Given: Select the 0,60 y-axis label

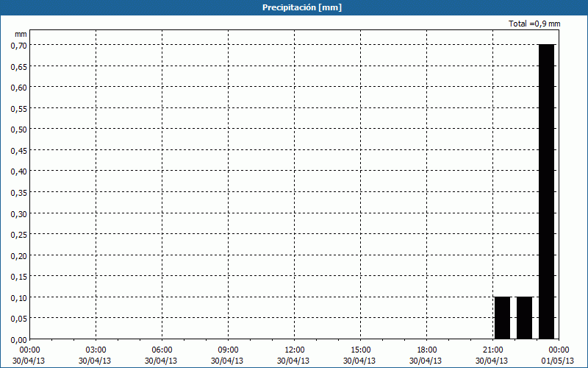Looking at the screenshot, I should [x=19, y=88].
